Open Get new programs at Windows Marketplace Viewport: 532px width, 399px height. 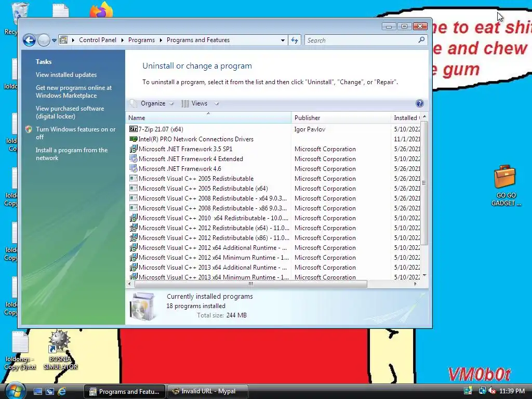[74, 91]
